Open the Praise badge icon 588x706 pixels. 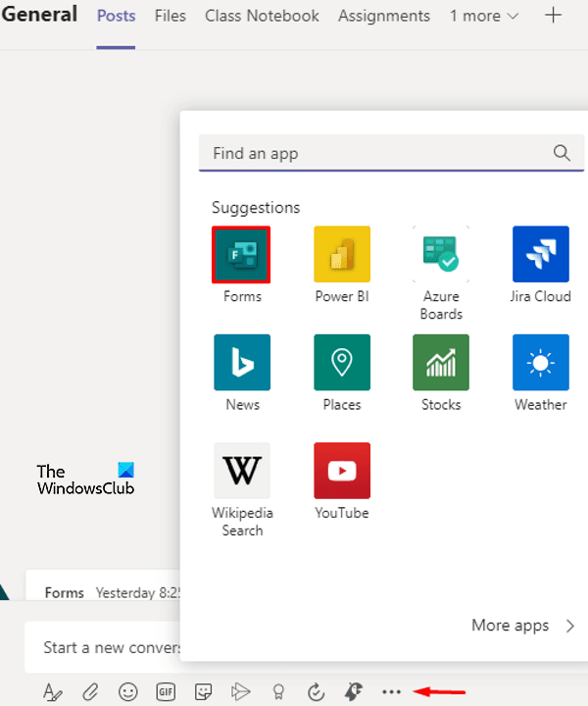point(278,691)
